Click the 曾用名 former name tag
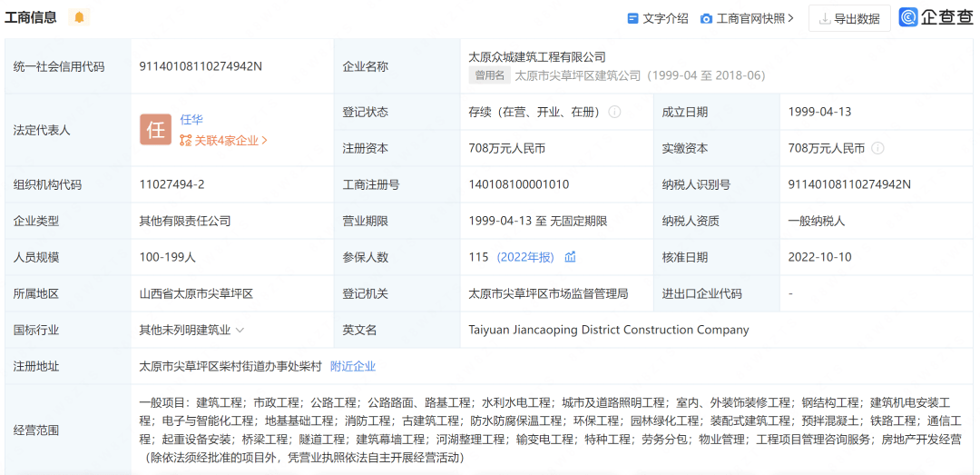This screenshot has width=980, height=475. pyautogui.click(x=489, y=75)
